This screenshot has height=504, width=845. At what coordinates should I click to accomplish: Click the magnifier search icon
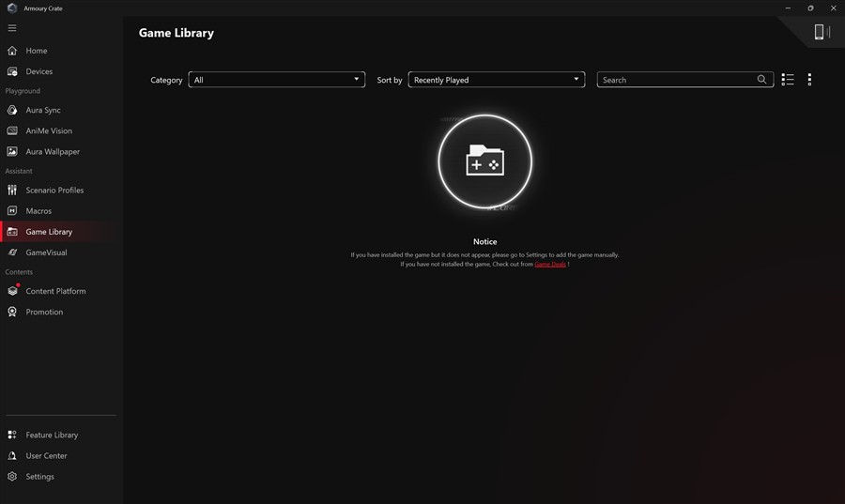[x=761, y=80]
